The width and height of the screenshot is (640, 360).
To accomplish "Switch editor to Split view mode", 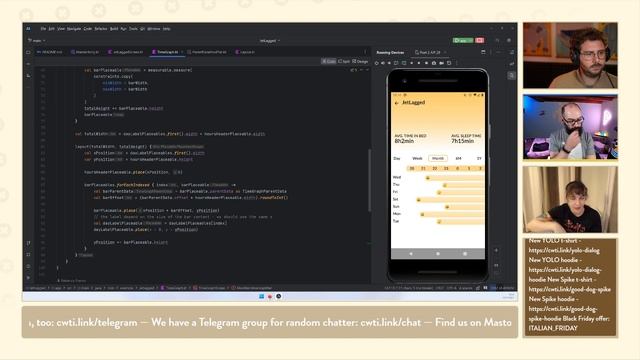I will coord(344,61).
